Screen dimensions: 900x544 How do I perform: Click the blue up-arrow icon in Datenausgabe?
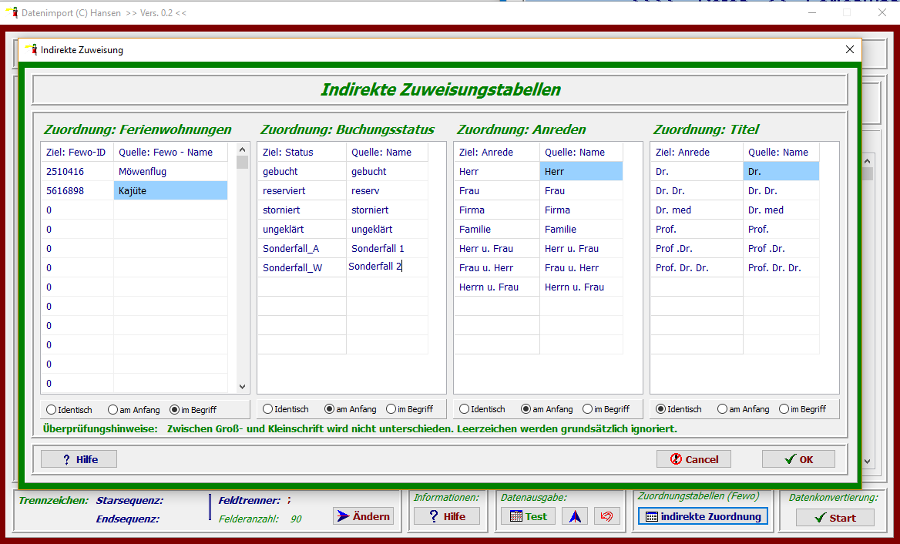tap(574, 517)
